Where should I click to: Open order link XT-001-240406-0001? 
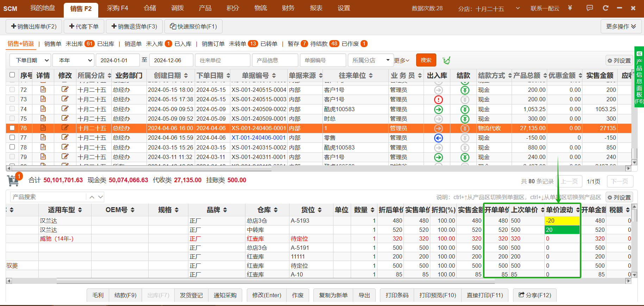pos(258,138)
